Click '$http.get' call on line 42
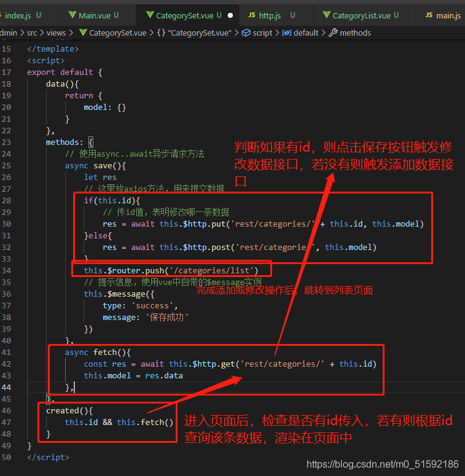This screenshot has width=465, height=476. tap(214, 364)
